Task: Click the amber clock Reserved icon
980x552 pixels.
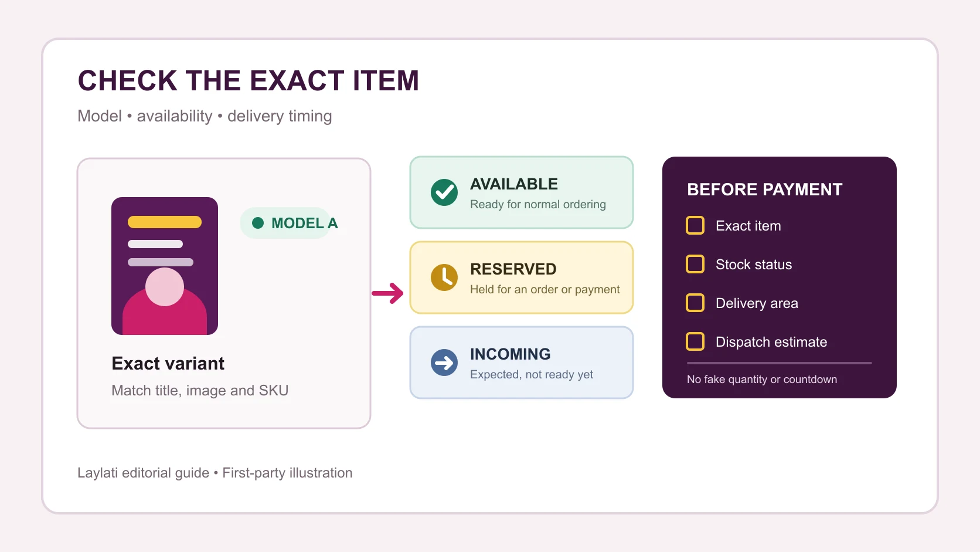Action: (444, 277)
